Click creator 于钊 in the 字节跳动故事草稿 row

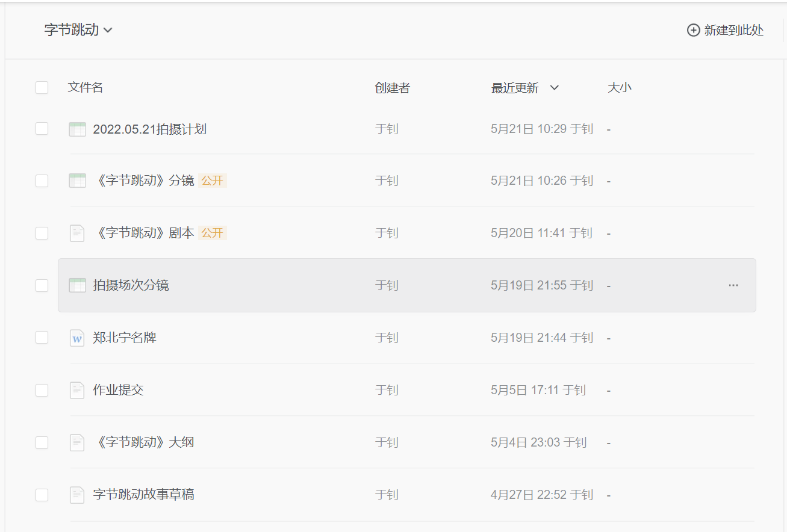387,495
